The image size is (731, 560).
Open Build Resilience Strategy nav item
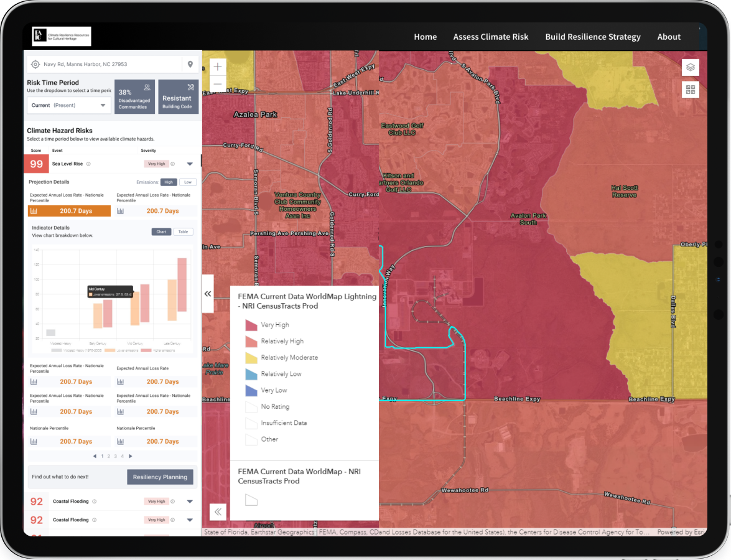click(592, 37)
